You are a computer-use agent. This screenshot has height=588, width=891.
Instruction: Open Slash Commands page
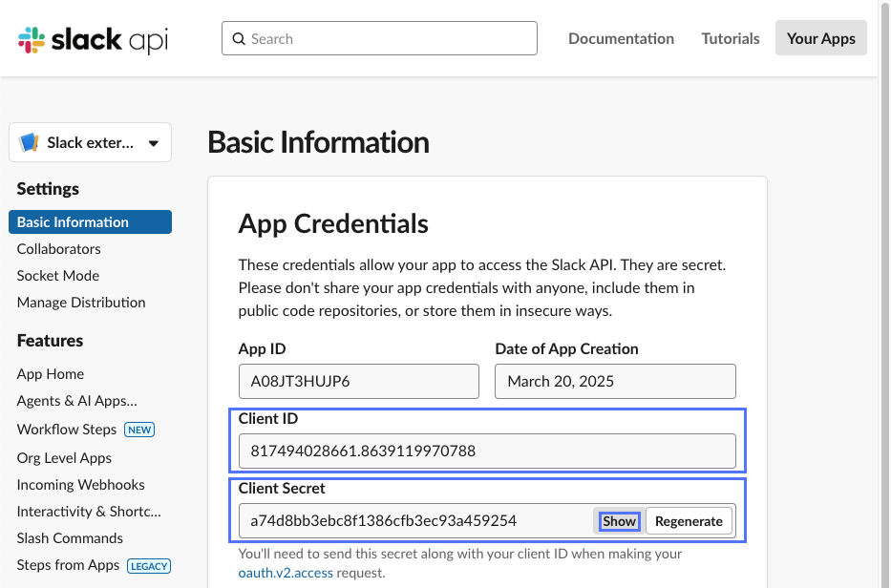click(70, 538)
